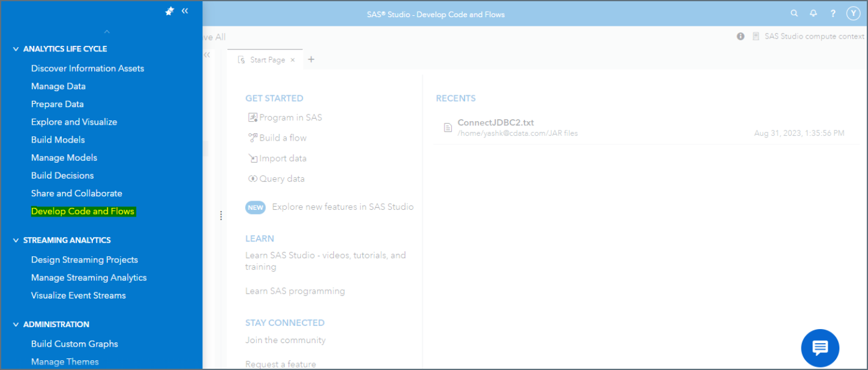Screen dimensions: 868x370
Task: Open the vertical dots overflow menu
Action: (x=221, y=215)
